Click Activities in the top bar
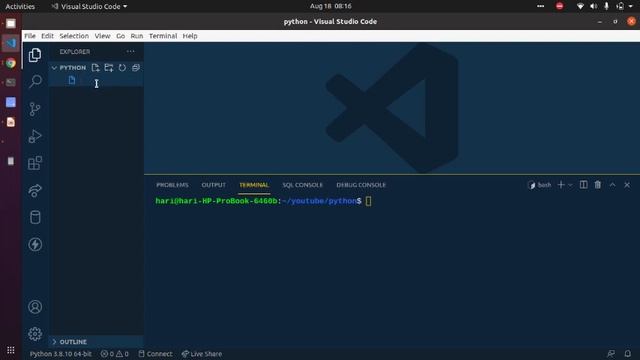The height and width of the screenshot is (360, 640). 20,6
